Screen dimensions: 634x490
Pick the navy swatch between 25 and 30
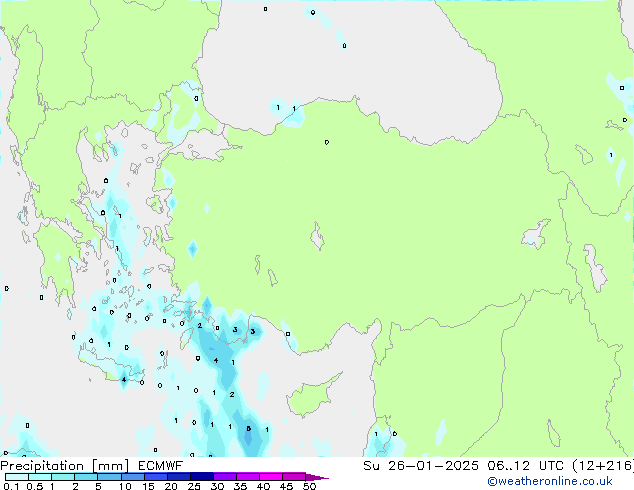(202, 477)
